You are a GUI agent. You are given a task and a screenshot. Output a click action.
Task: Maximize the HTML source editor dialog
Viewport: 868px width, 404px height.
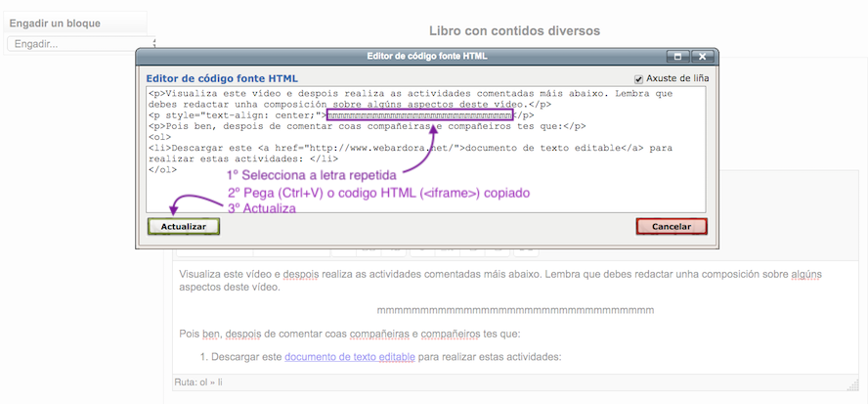677,57
